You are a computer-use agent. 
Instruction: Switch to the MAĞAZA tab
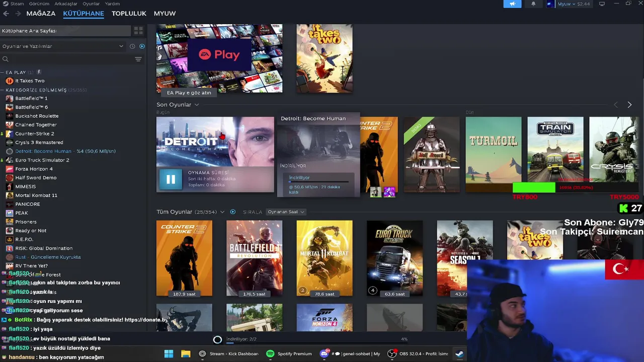pos(41,14)
